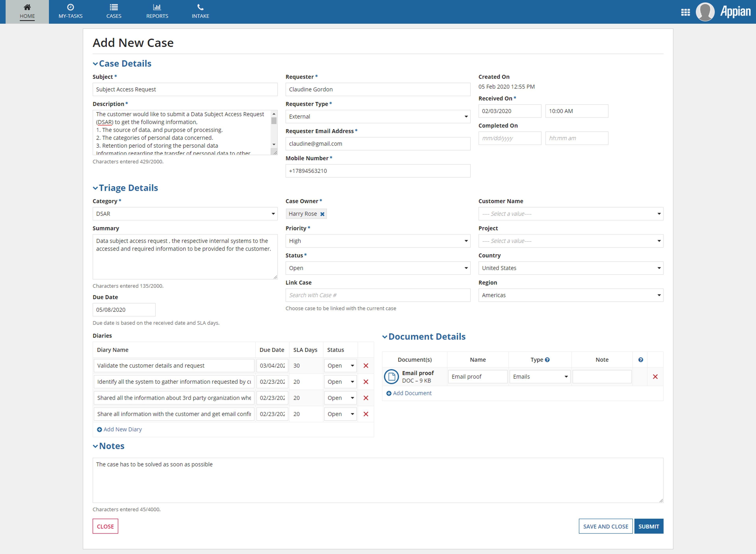Screen dimensions: 756x554
Task: Open the Region dropdown
Action: pos(571,295)
